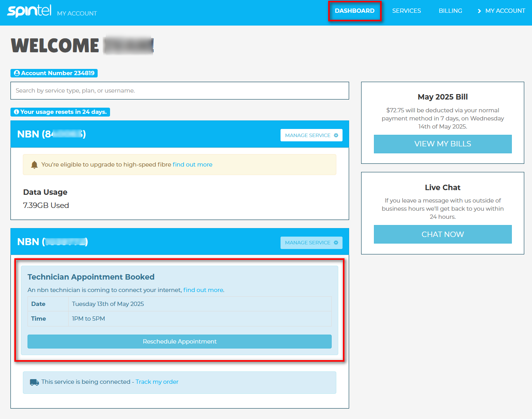Open technician appointment 'find out more' link
The image size is (532, 419).
click(203, 290)
